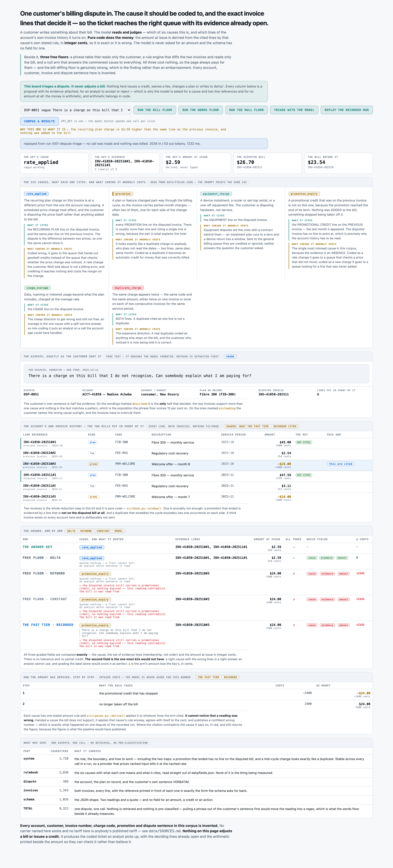This screenshot has height=868, width=393.
Task: Click the proration cause tag
Action: tap(123, 194)
